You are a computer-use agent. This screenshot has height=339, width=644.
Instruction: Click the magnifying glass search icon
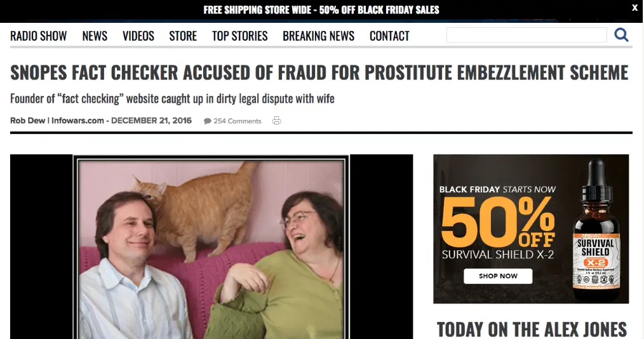coord(621,35)
